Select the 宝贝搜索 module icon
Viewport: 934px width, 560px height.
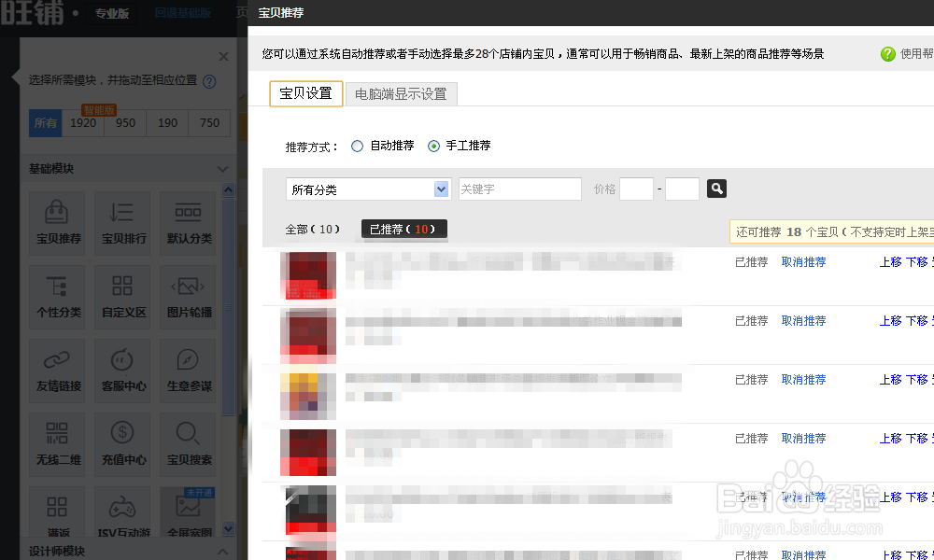pyautogui.click(x=188, y=444)
